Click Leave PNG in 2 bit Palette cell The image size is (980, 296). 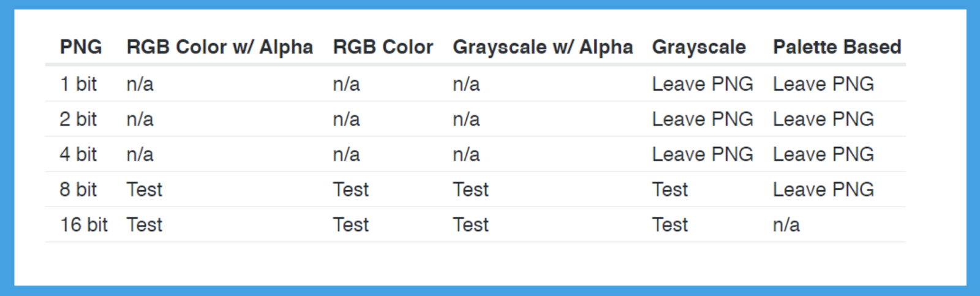click(823, 119)
